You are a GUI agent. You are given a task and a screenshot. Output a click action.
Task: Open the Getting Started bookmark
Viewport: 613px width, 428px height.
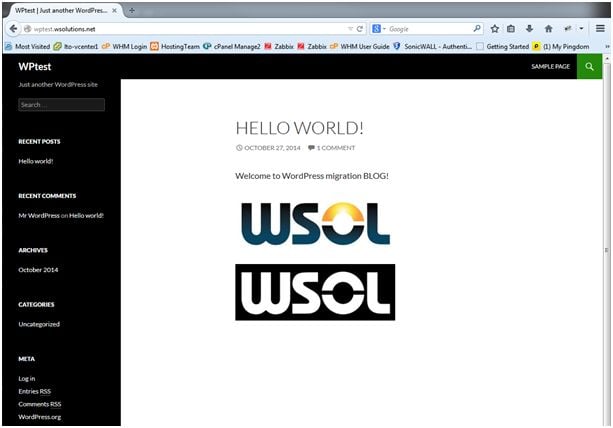502,47
